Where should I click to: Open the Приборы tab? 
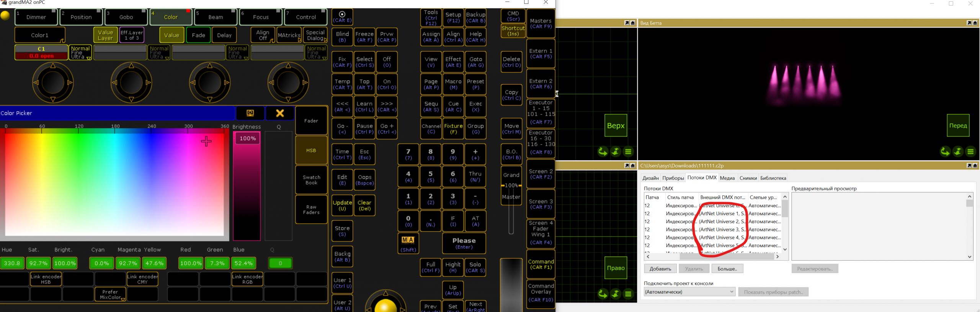(x=673, y=178)
